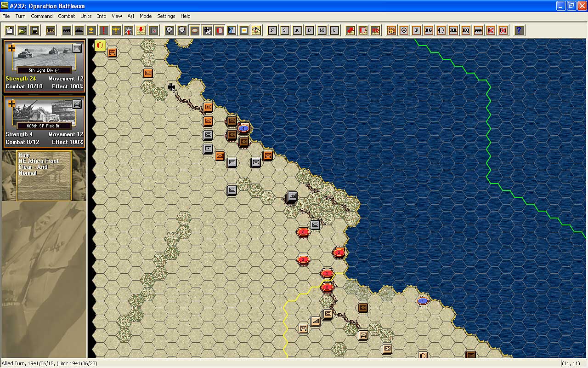Screen dimensions: 588x368
Task: Click the save game floppy disk icon
Action: click(34, 30)
